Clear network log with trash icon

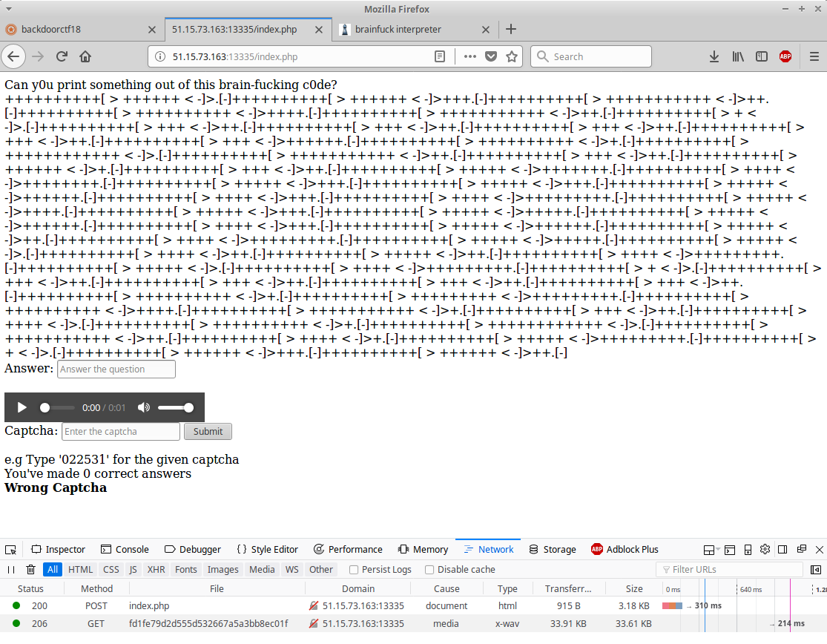pyautogui.click(x=30, y=570)
